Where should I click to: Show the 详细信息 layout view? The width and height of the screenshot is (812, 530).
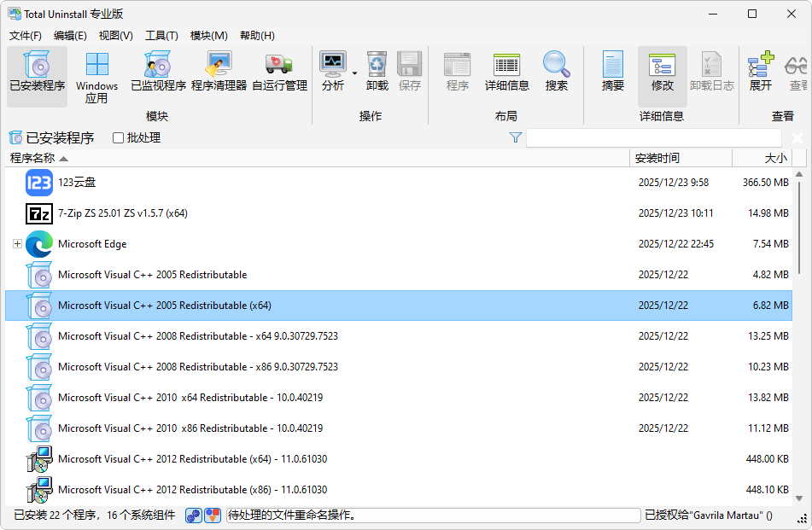pyautogui.click(x=507, y=73)
